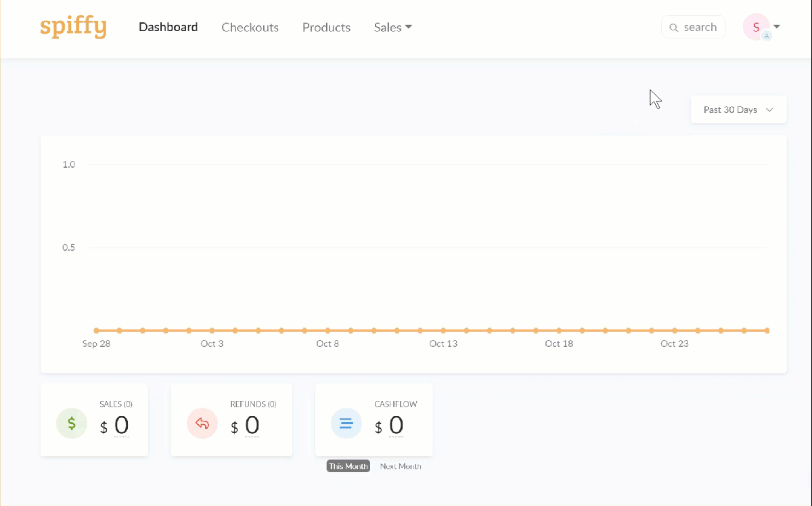The image size is (812, 506).
Task: Open the Products page
Action: pyautogui.click(x=326, y=27)
